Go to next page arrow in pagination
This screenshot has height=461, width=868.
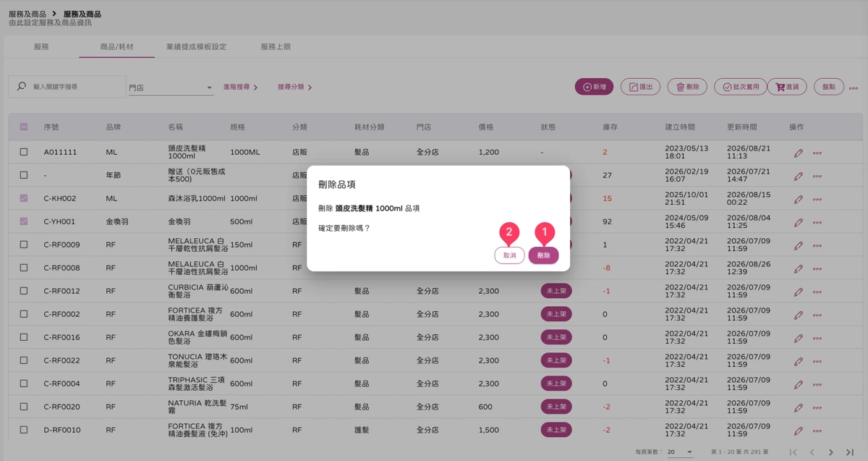point(831,452)
